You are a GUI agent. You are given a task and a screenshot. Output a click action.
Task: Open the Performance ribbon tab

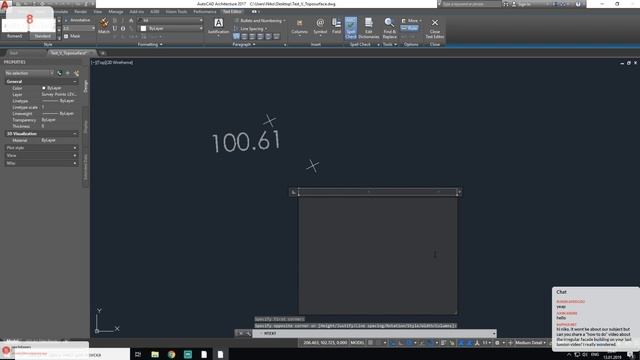[204, 11]
